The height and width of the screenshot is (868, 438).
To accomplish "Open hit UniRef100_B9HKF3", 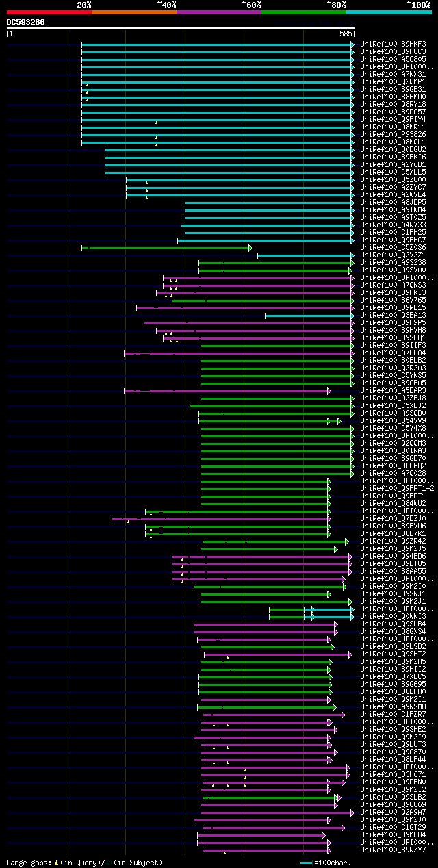I will (393, 44).
